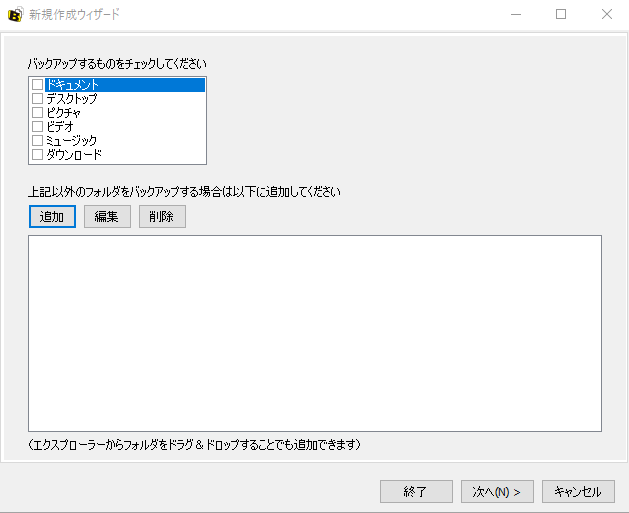Minimize the 新規作成ウィザード window
The height and width of the screenshot is (513, 629).
[x=516, y=15]
